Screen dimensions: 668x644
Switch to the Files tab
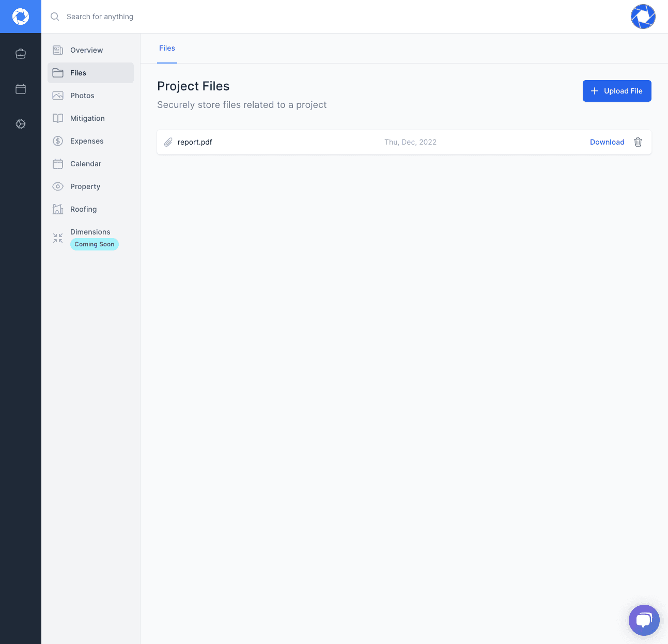point(167,48)
